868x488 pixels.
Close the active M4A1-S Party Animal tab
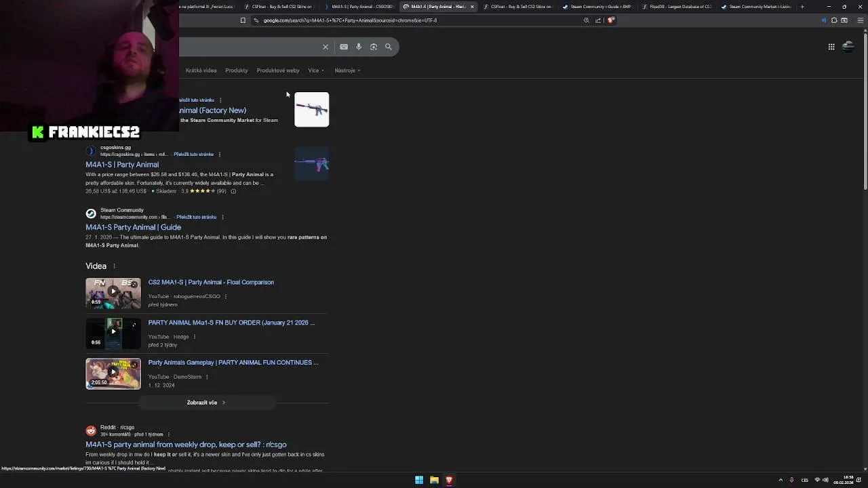(x=472, y=7)
